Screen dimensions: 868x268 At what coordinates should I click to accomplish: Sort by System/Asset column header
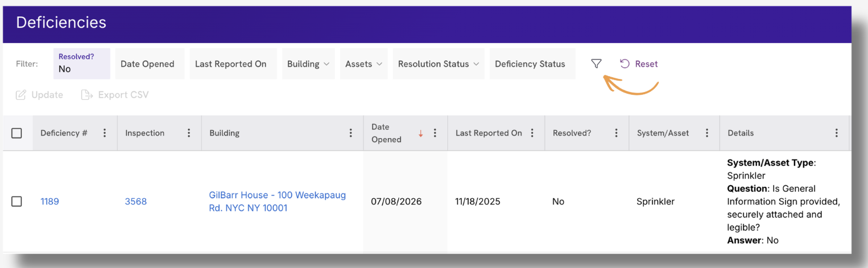coord(663,133)
